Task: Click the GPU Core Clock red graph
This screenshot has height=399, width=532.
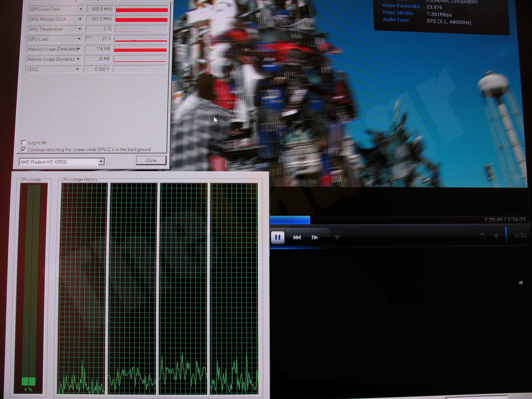Action: click(142, 9)
